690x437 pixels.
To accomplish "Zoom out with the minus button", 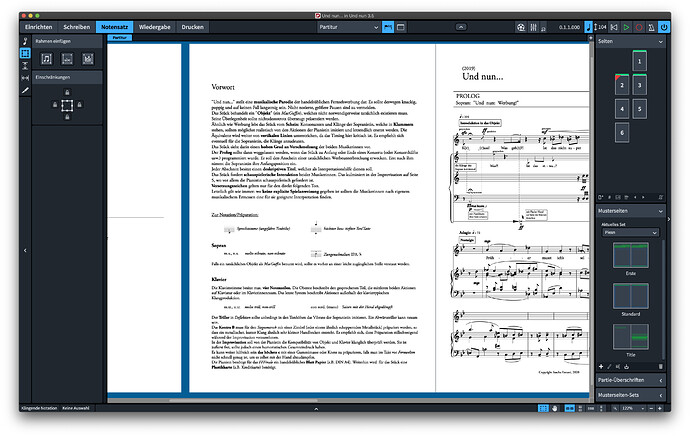I will click(x=652, y=408).
